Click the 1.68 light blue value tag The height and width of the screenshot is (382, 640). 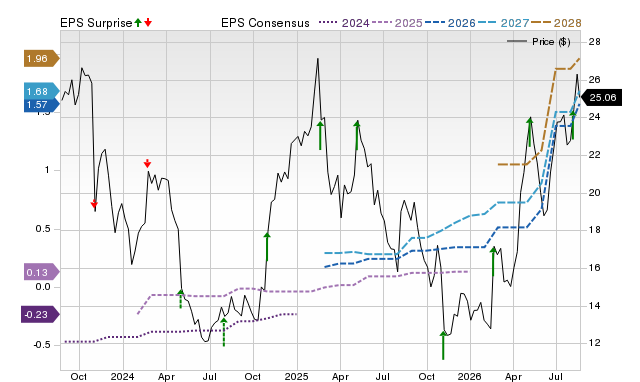point(41,91)
